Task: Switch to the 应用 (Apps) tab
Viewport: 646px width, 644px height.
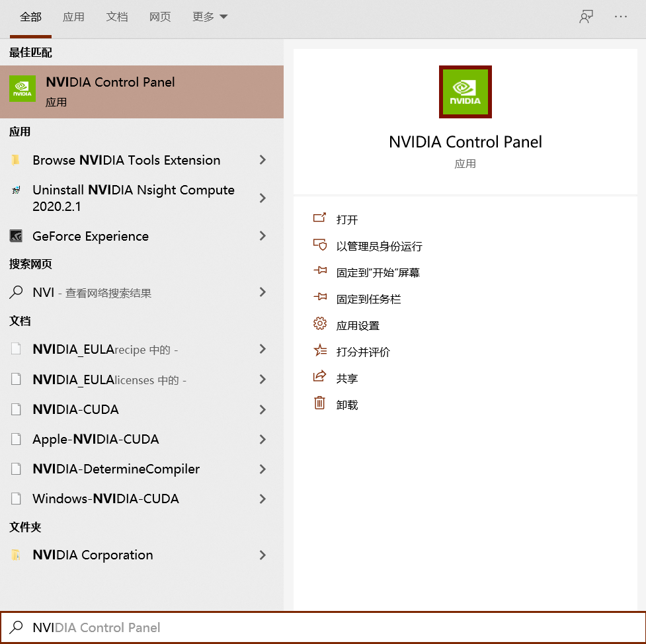Action: (x=73, y=17)
